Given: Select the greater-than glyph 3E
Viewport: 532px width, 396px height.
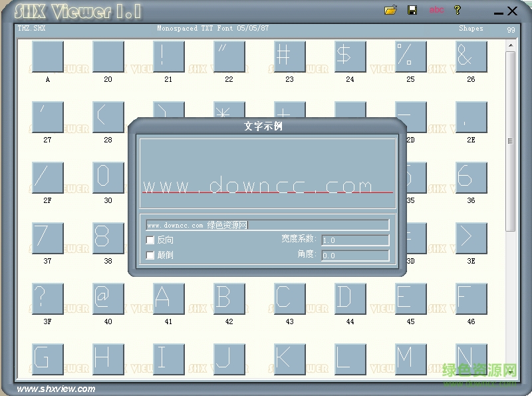Looking at the screenshot, I should (471, 238).
